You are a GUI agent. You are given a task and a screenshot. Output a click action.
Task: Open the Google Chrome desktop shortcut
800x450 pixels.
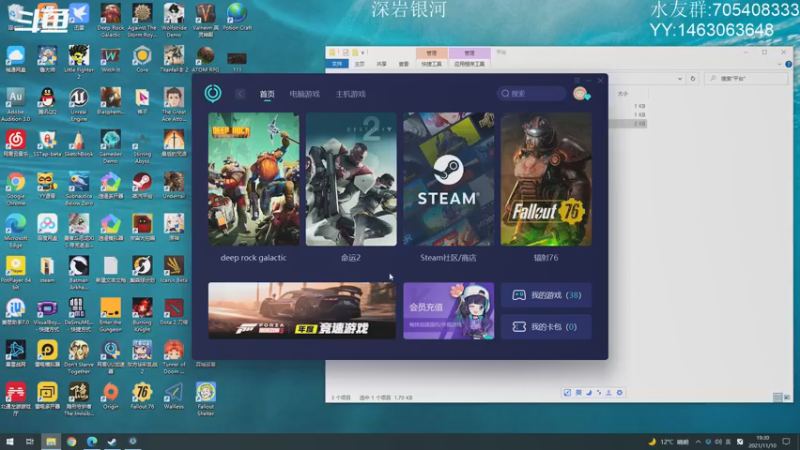point(15,188)
